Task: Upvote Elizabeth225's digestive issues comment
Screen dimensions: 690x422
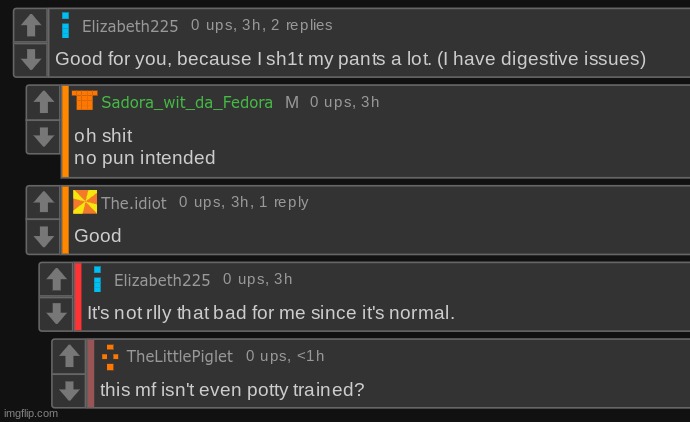Action: [31, 25]
